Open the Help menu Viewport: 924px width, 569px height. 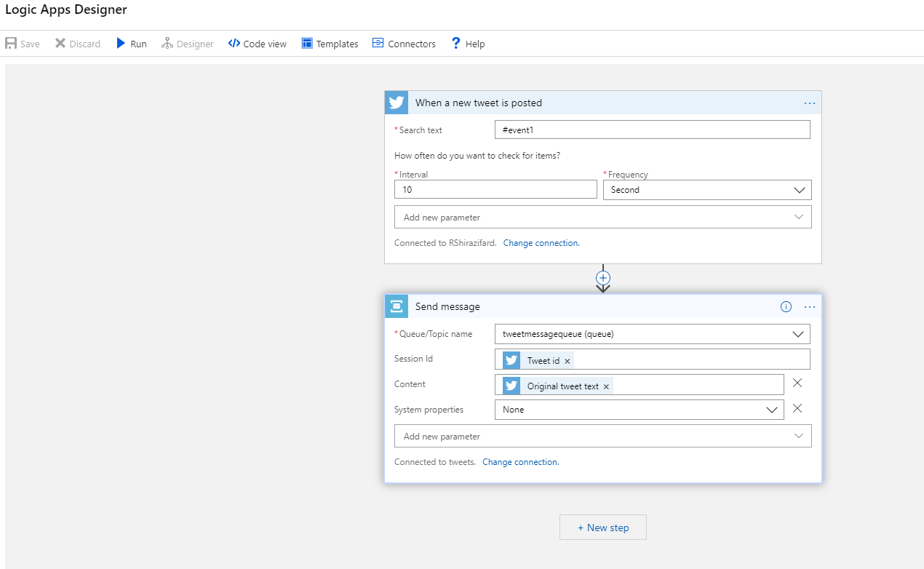click(468, 44)
